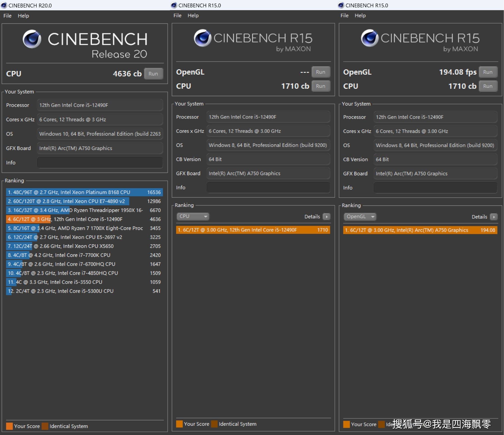Click the GFX Board field in the right R15 window
The height and width of the screenshot is (435, 504).
click(x=435, y=174)
